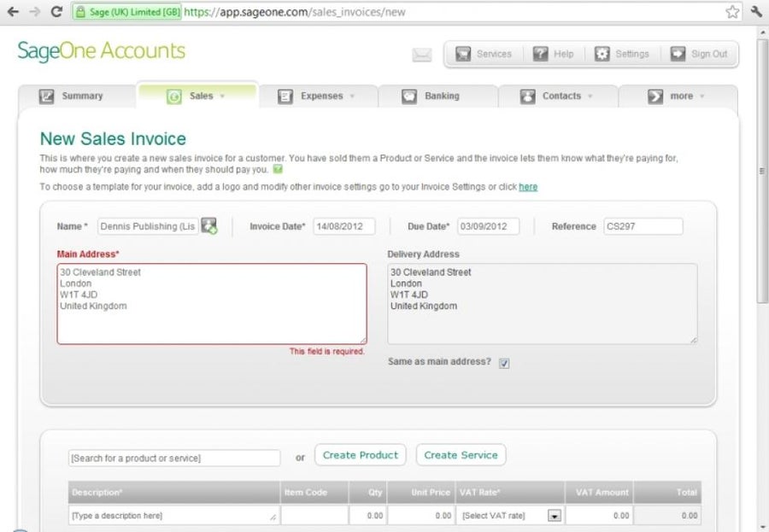Expand the Contacts tab dropdown arrow
Image resolution: width=769 pixels, height=532 pixels.
(x=590, y=96)
